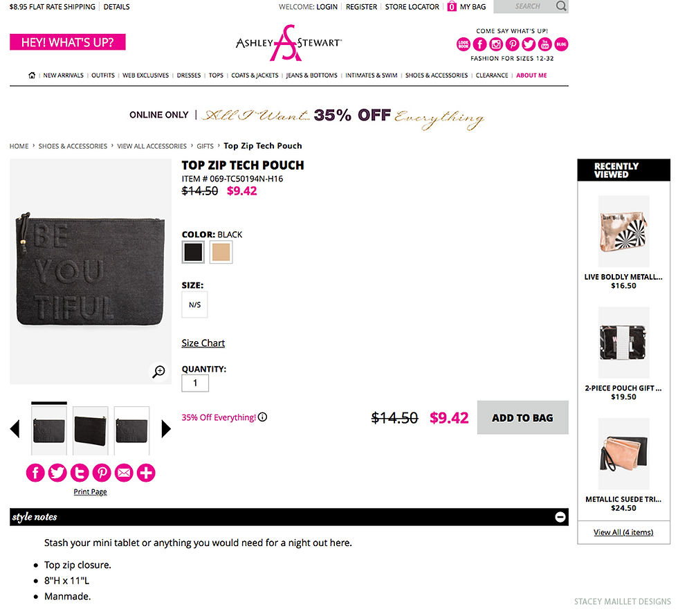Click the shopping bag icon
Viewport: 678px width, 616px height.
452,7
